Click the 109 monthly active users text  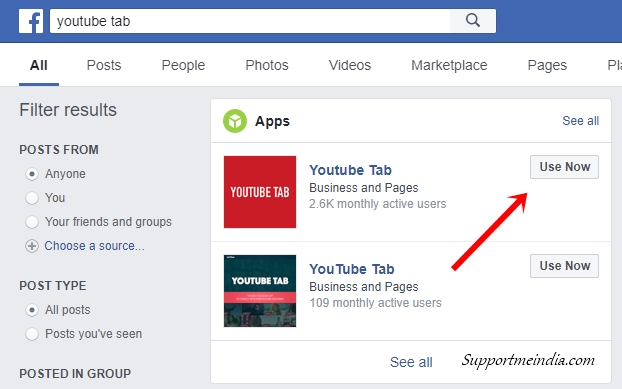[x=375, y=303]
